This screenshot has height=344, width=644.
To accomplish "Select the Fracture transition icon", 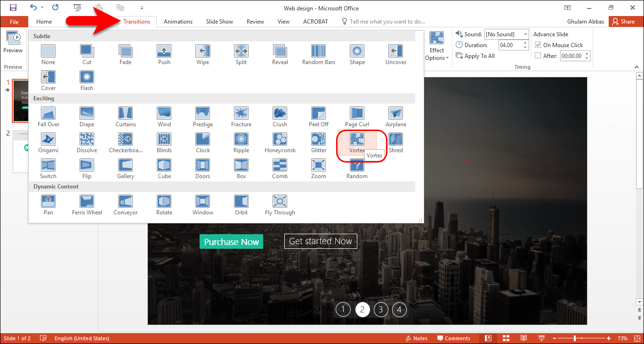I will click(x=241, y=117).
